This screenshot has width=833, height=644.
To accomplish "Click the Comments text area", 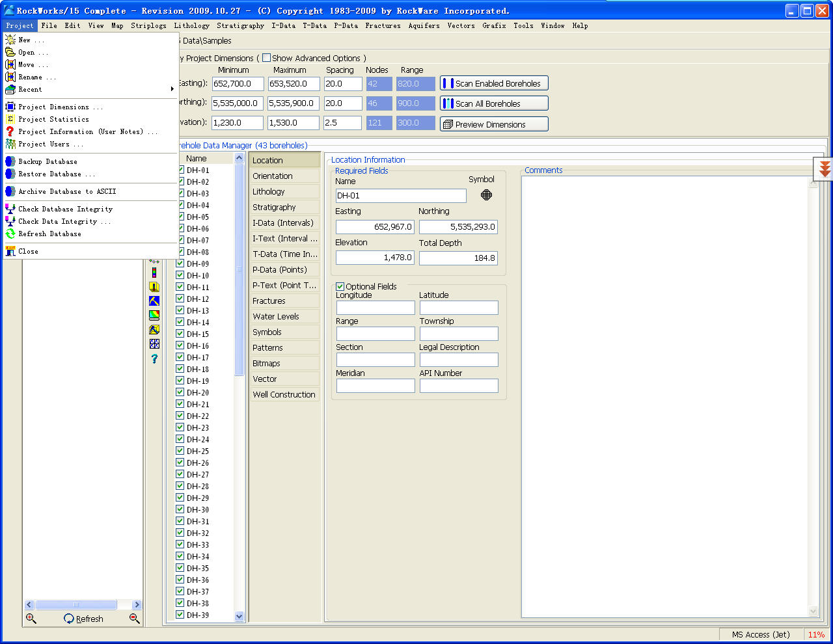I will [665, 397].
